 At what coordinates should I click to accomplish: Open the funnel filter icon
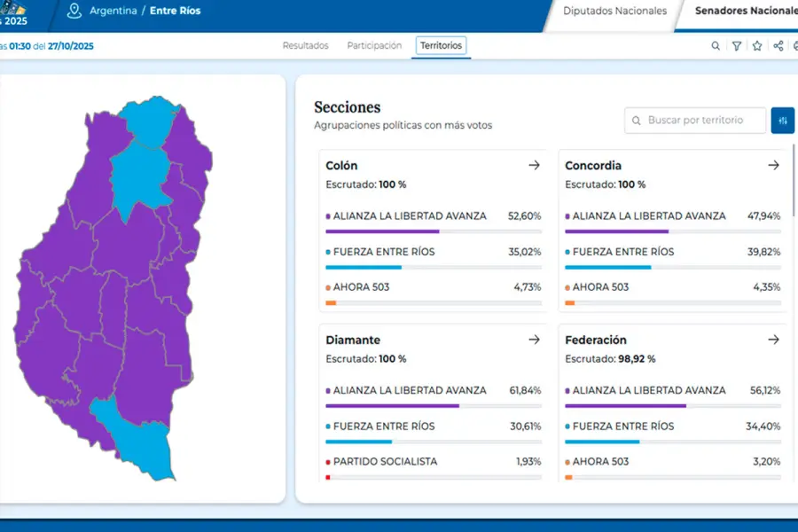coord(737,46)
